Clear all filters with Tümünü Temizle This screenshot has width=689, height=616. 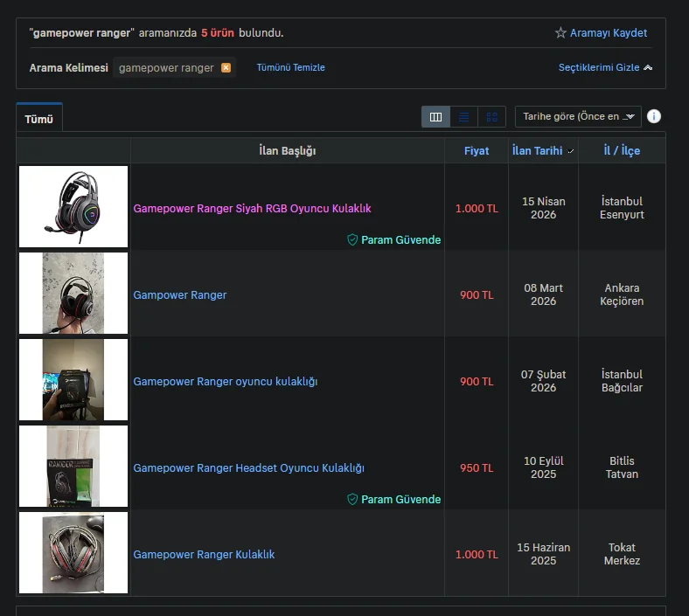tap(290, 67)
